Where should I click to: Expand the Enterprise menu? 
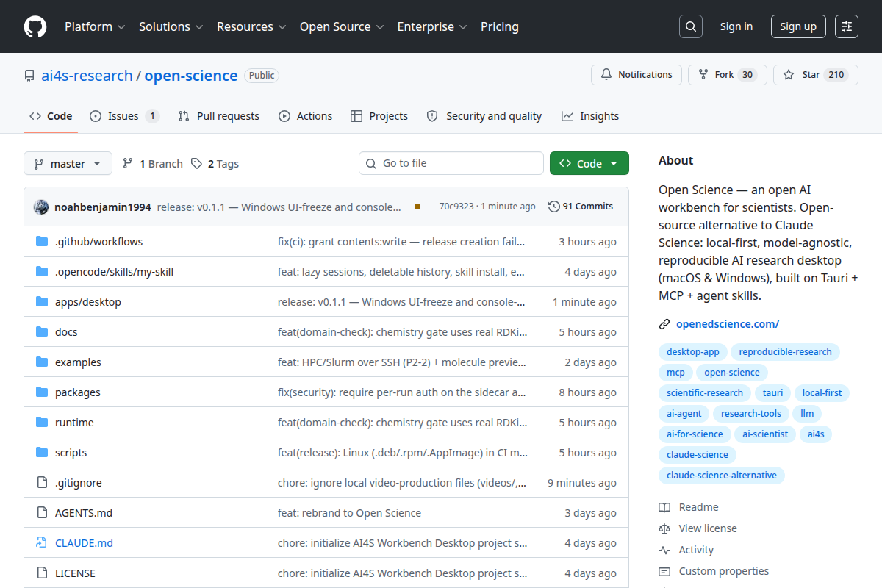(x=432, y=26)
